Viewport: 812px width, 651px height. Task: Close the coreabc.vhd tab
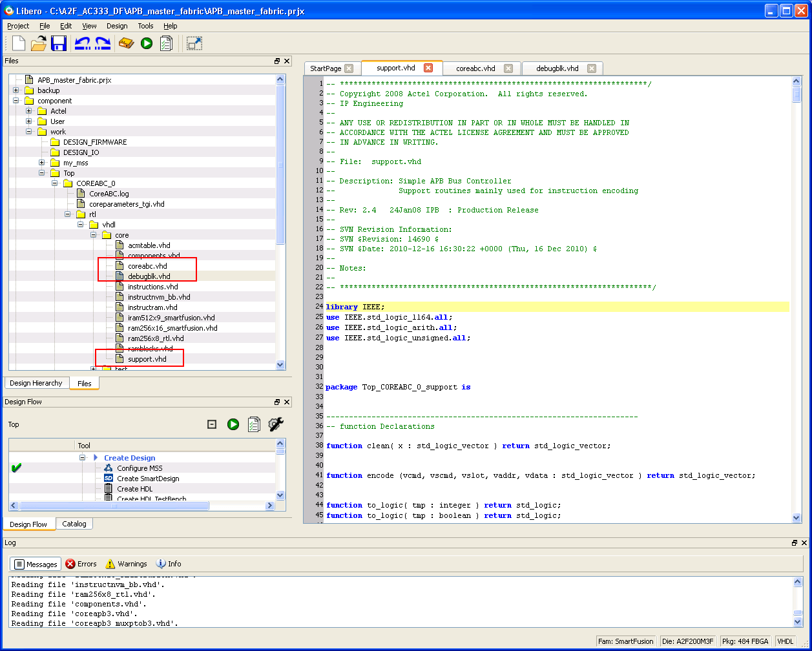point(508,68)
